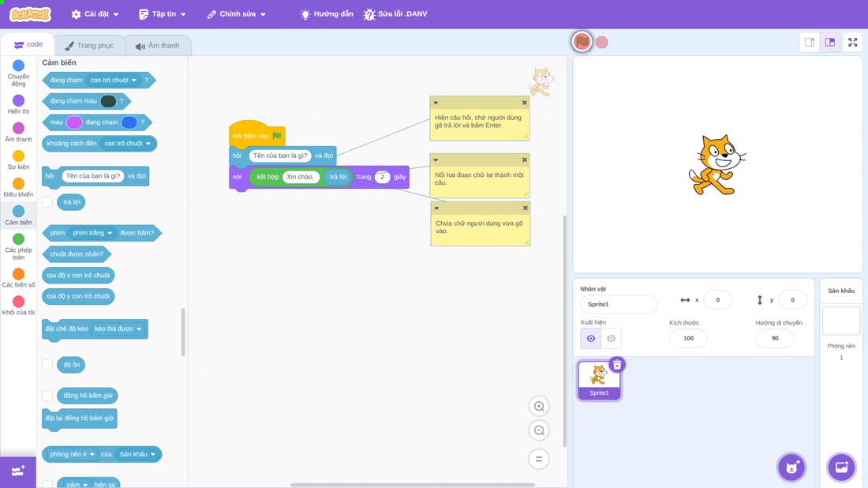Tick the checkbox beside đồng hồ bấm giờ
The image size is (868, 488).
(47, 396)
